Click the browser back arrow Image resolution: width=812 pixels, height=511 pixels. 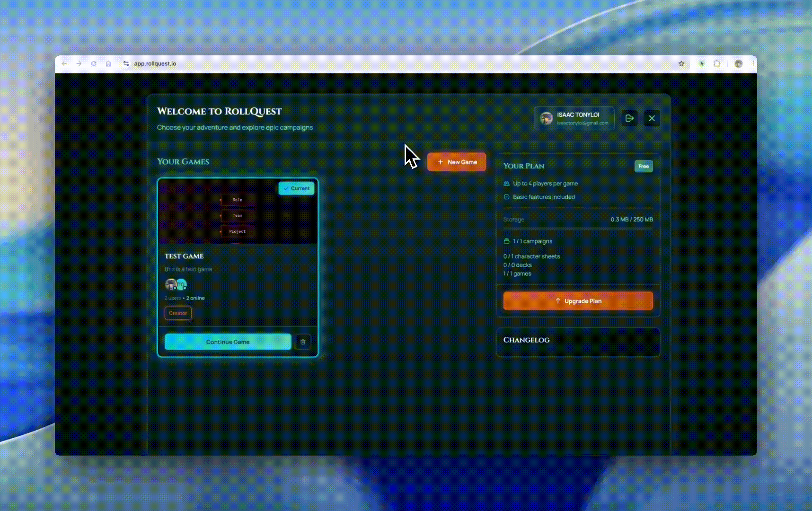pyautogui.click(x=64, y=63)
